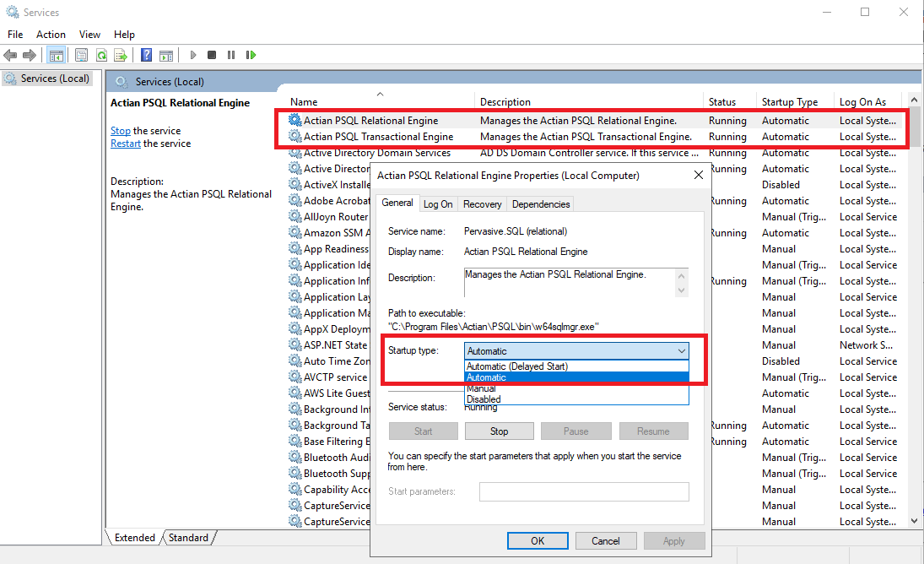This screenshot has height=564, width=924.
Task: Switch to the Dependencies tab
Action: (x=541, y=204)
